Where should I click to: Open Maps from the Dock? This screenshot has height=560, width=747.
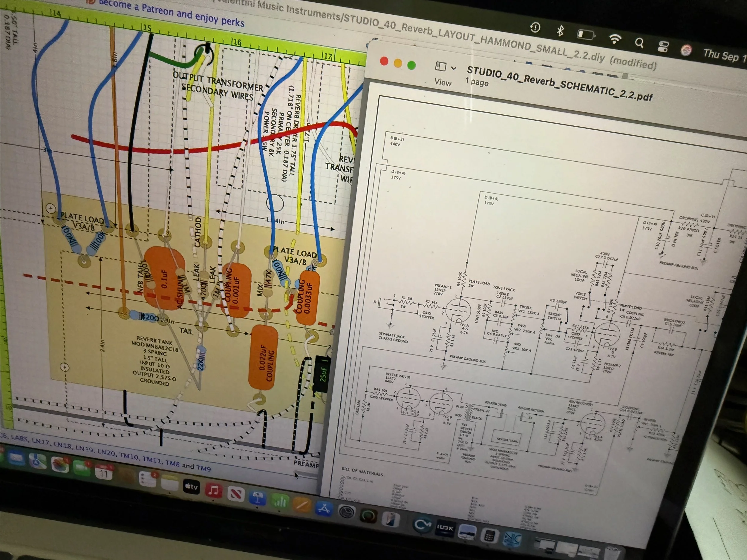tap(38, 461)
